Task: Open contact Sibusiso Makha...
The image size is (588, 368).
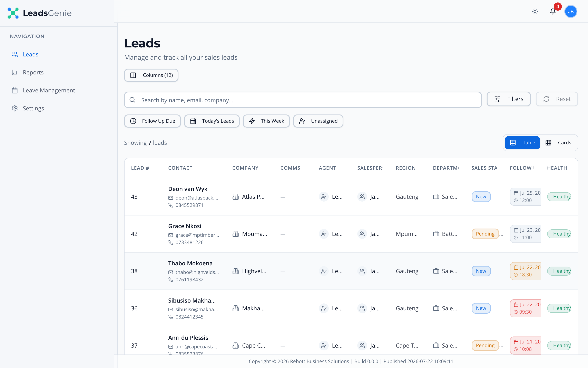Action: tap(192, 301)
